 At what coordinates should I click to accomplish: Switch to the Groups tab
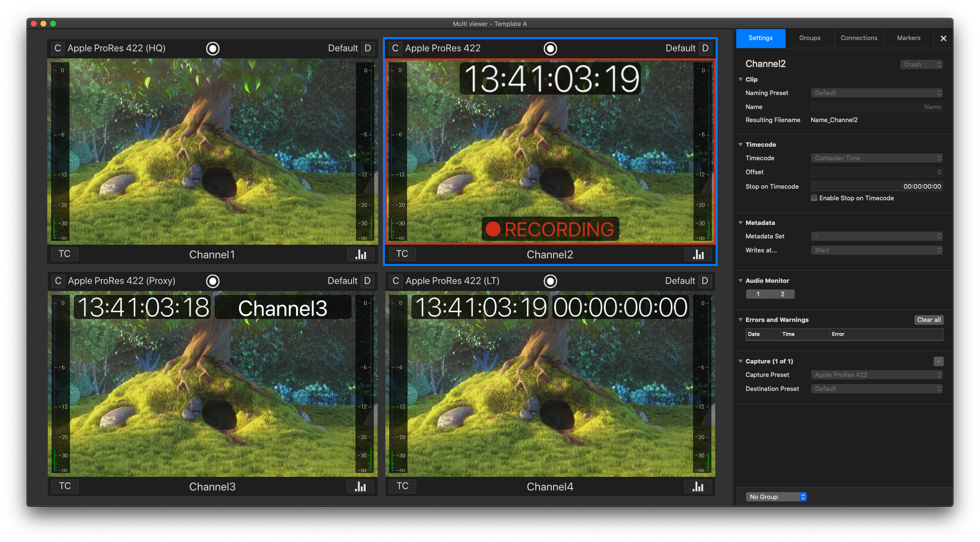[x=810, y=38]
